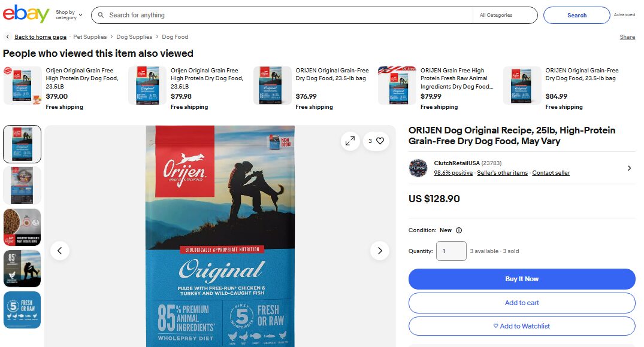The width and height of the screenshot is (644, 347).
Task: Click the ClutchRetailUSA seller avatar
Action: (x=417, y=168)
